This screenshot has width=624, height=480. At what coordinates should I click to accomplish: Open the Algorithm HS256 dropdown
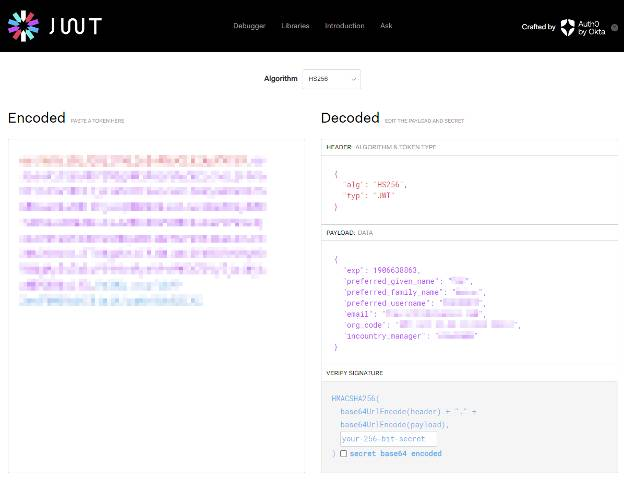point(332,79)
